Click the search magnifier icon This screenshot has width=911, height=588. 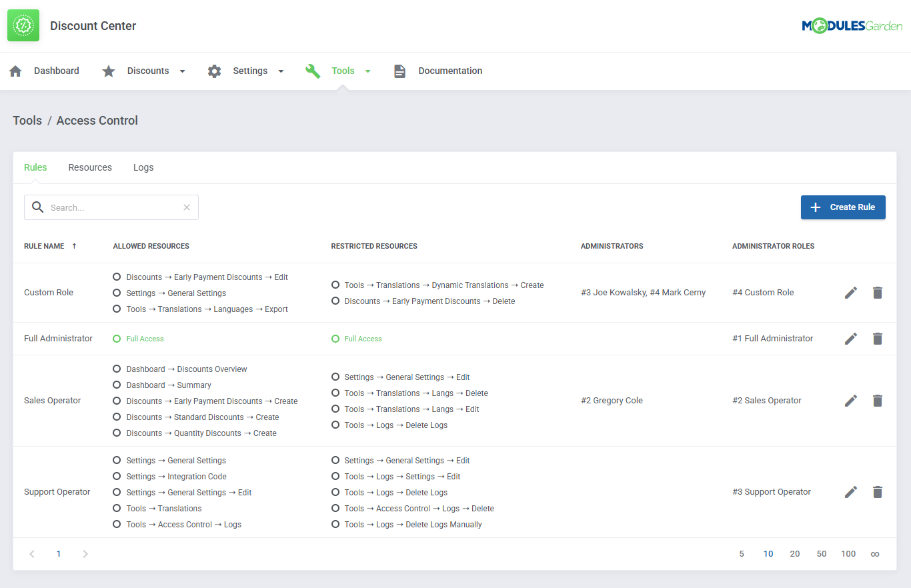(x=38, y=207)
